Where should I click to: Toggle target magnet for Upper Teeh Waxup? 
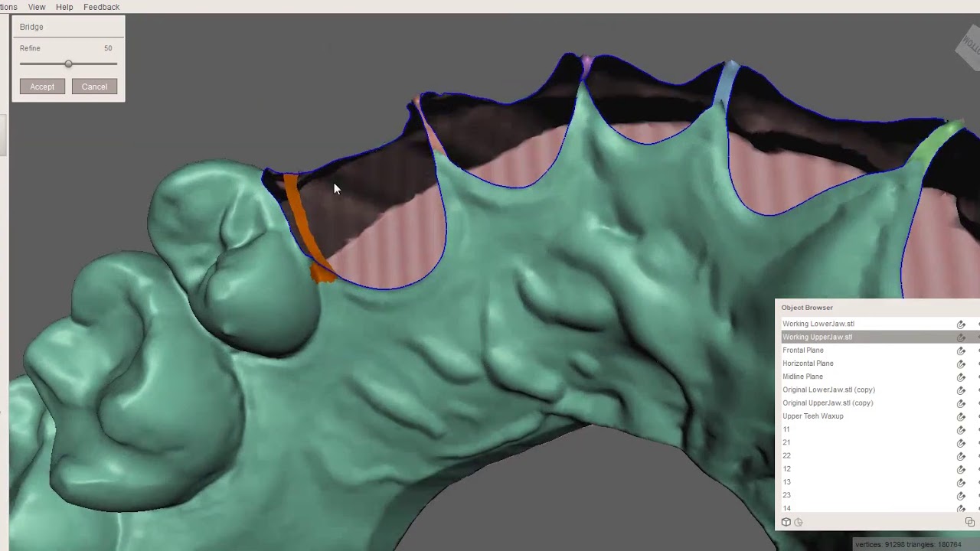click(961, 417)
